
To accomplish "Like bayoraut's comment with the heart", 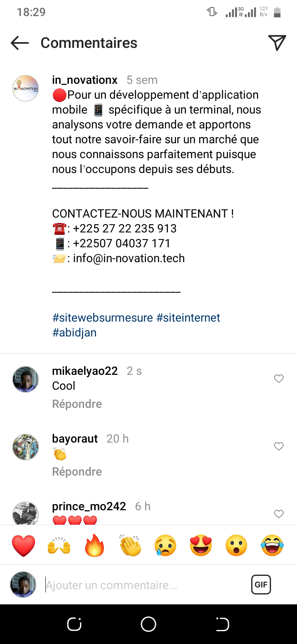I will click(279, 446).
